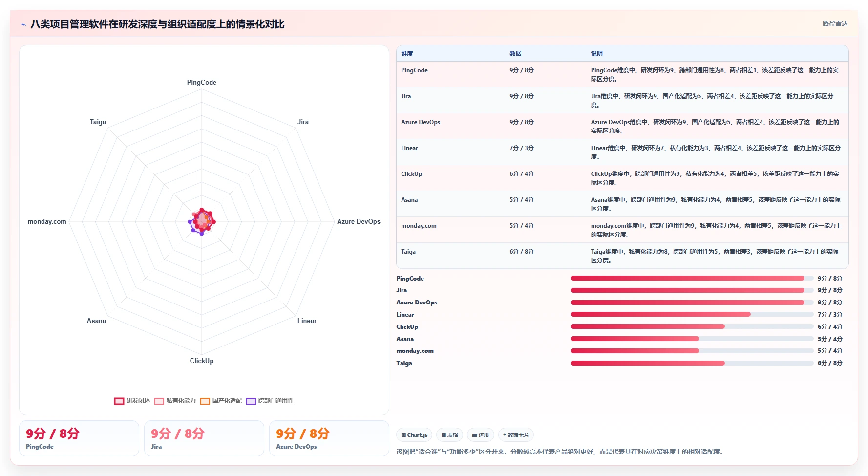Click the radar data polygon at chart center
The height and width of the screenshot is (476, 868).
coord(202,221)
